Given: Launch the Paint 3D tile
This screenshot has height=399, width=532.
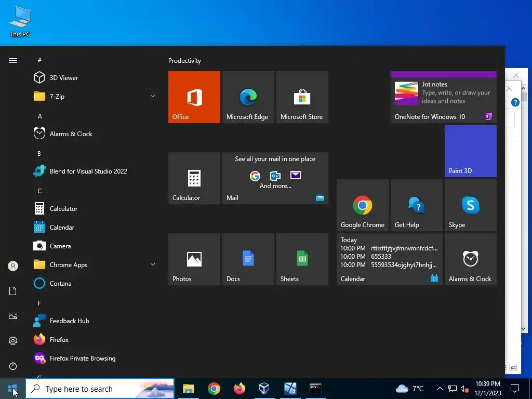Looking at the screenshot, I should pos(471,151).
